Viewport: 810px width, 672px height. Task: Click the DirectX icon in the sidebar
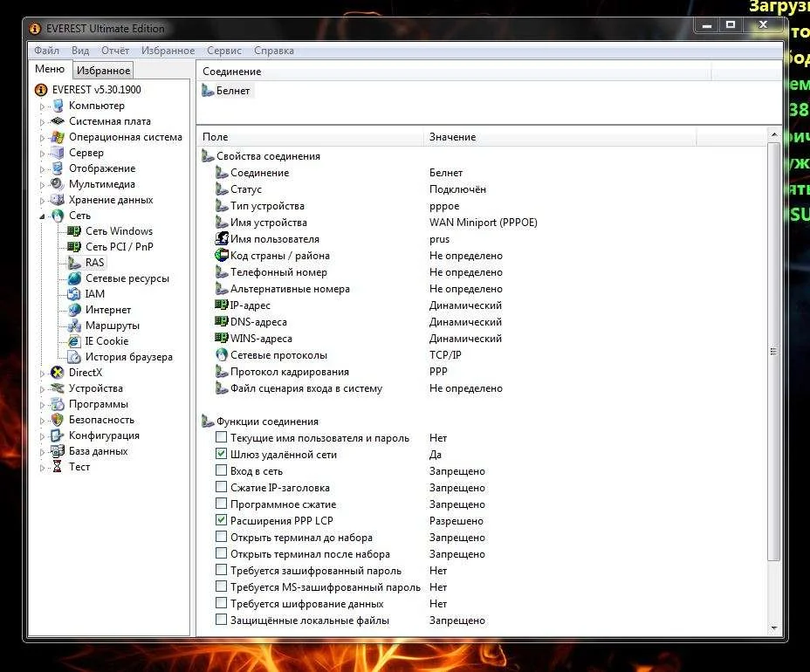pos(58,373)
